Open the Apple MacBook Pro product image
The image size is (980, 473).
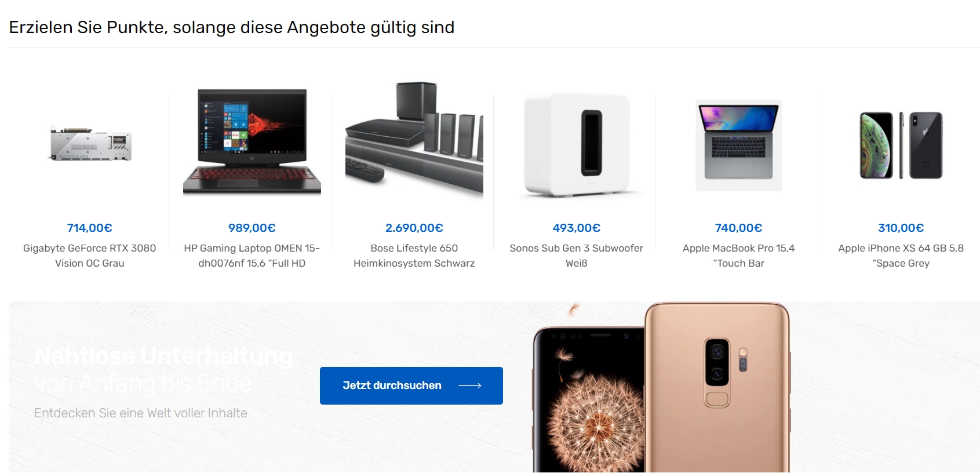(739, 145)
